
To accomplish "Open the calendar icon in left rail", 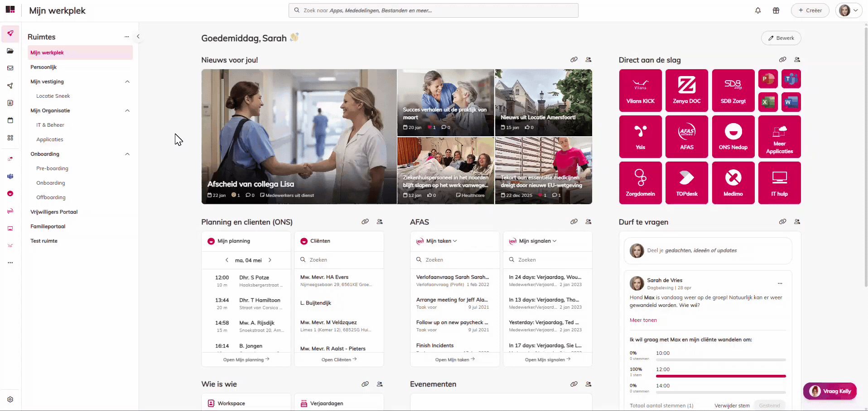I will (x=10, y=120).
